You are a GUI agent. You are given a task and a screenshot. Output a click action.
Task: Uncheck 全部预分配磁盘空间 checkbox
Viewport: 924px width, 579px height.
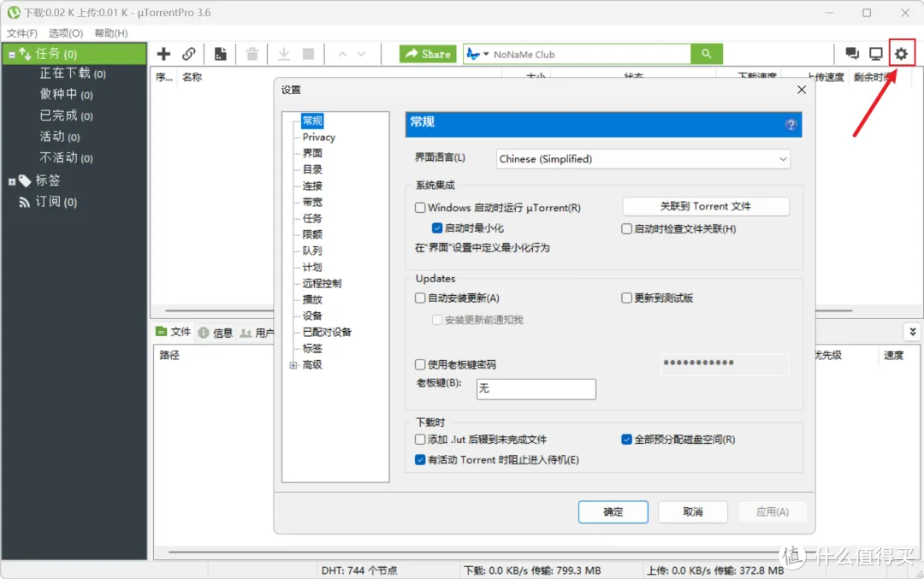[x=626, y=440]
